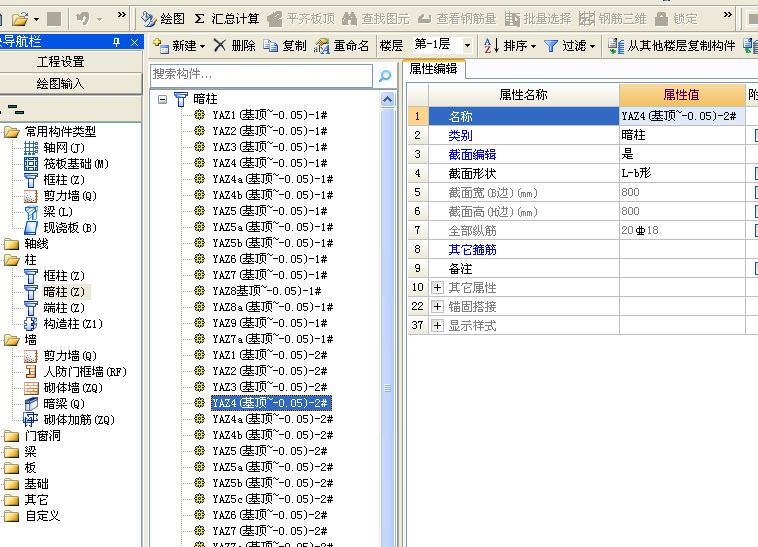The height and width of the screenshot is (547, 758).
Task: Click the name value YAZ4(基顶~-0.05)-2# field
Action: pyautogui.click(x=682, y=116)
